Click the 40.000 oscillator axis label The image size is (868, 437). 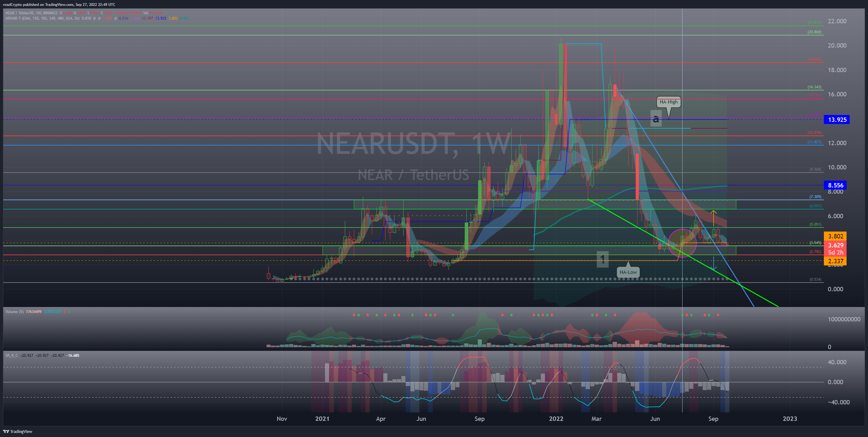tap(837, 362)
